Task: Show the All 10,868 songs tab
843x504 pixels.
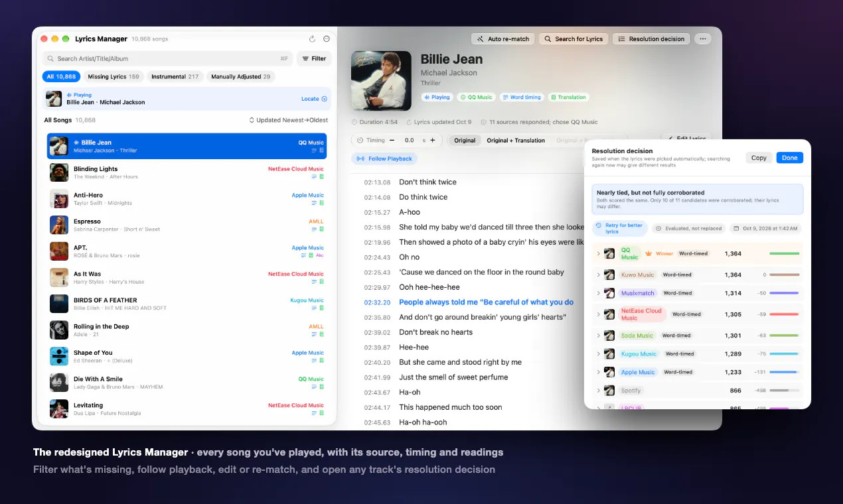Action: tap(61, 77)
